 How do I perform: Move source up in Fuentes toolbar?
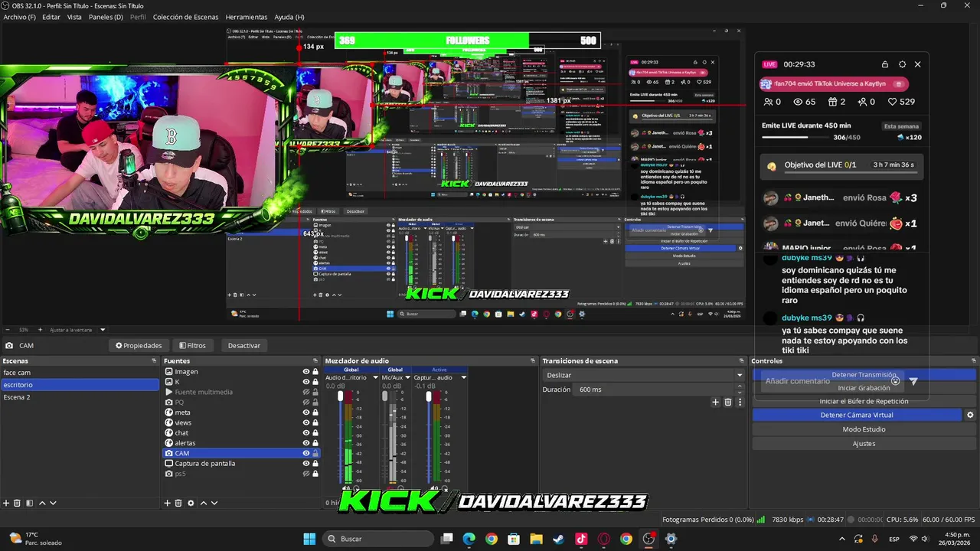[x=204, y=503]
